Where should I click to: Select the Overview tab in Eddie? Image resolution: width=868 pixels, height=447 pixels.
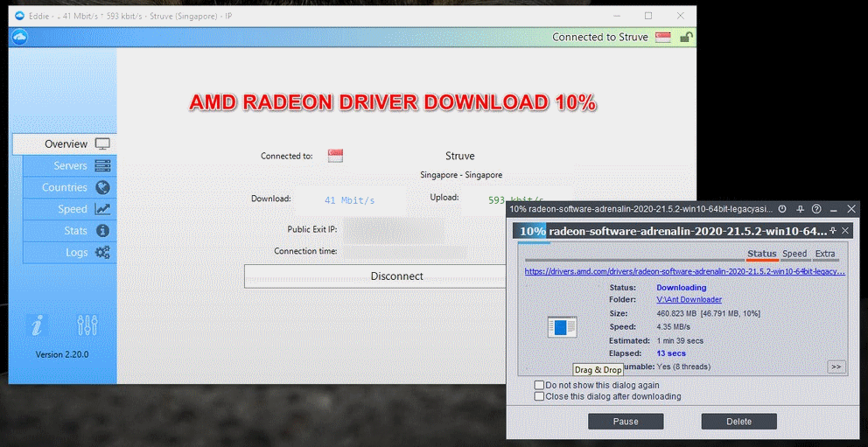pyautogui.click(x=64, y=143)
